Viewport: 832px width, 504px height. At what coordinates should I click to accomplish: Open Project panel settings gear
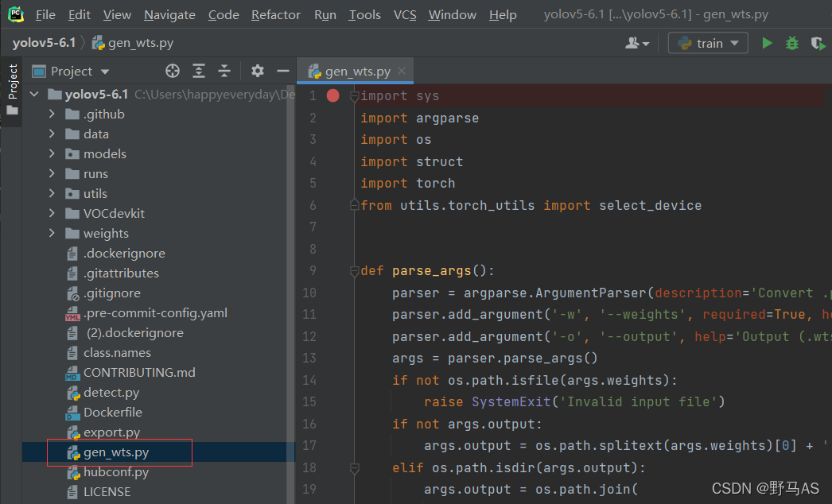click(x=257, y=71)
